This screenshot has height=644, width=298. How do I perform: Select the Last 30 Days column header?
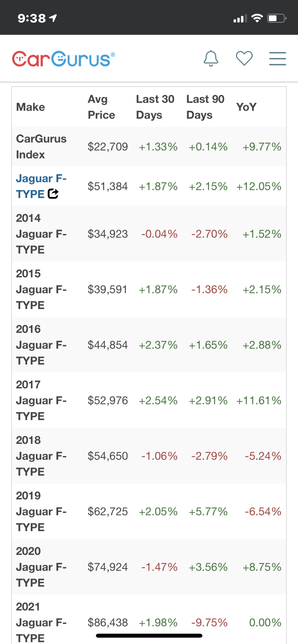[155, 107]
